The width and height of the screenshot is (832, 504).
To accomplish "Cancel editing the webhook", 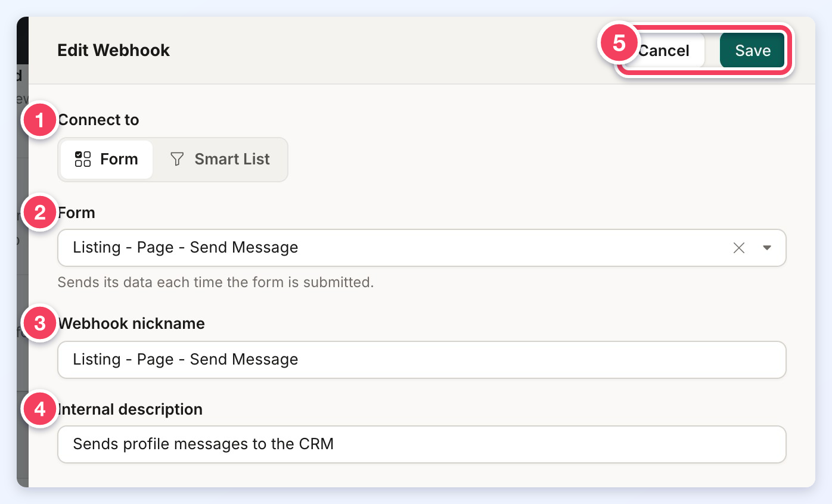I will (663, 51).
